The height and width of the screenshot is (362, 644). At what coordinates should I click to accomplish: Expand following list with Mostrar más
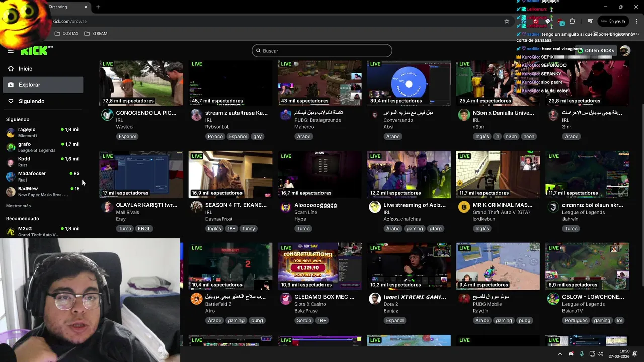18,206
